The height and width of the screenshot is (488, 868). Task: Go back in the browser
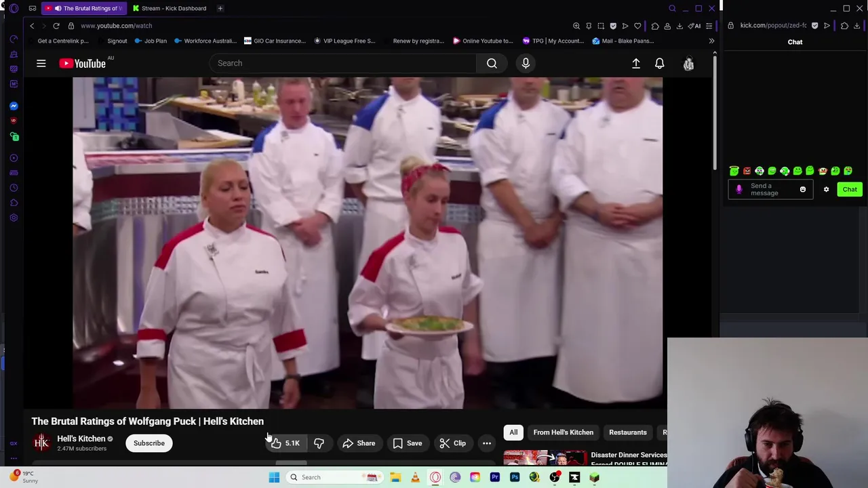32,26
